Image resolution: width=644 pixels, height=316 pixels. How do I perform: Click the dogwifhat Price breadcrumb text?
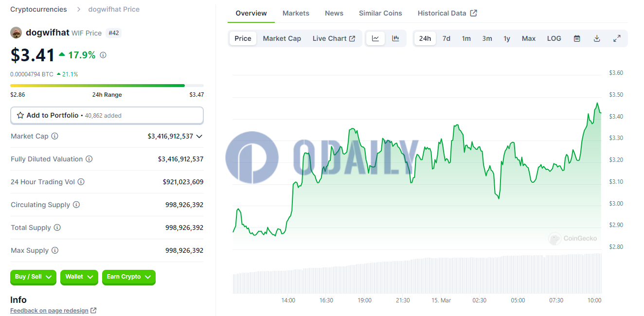(x=114, y=9)
